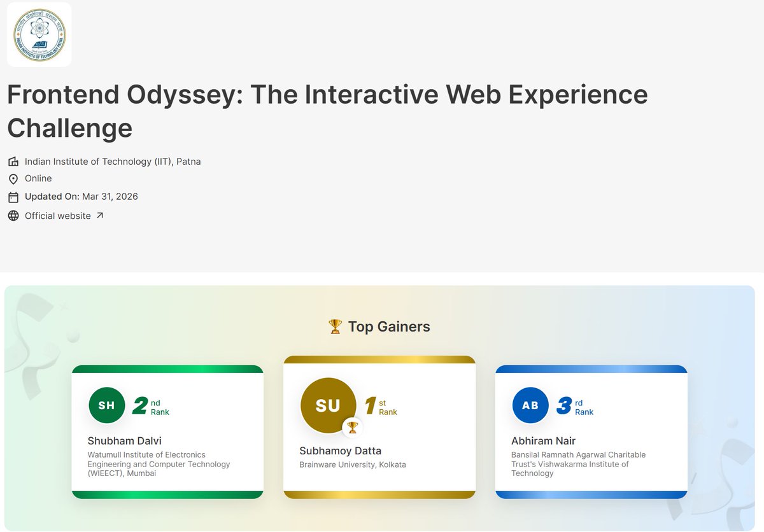Click the Watumull Institute college text
Image resolution: width=764 pixels, height=532 pixels.
[159, 464]
